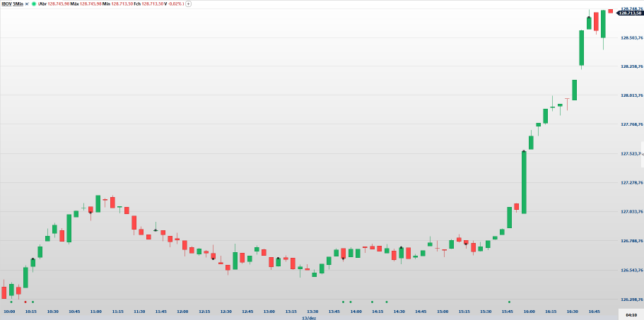Click the small close icon beside 5Min

pos(28,4)
